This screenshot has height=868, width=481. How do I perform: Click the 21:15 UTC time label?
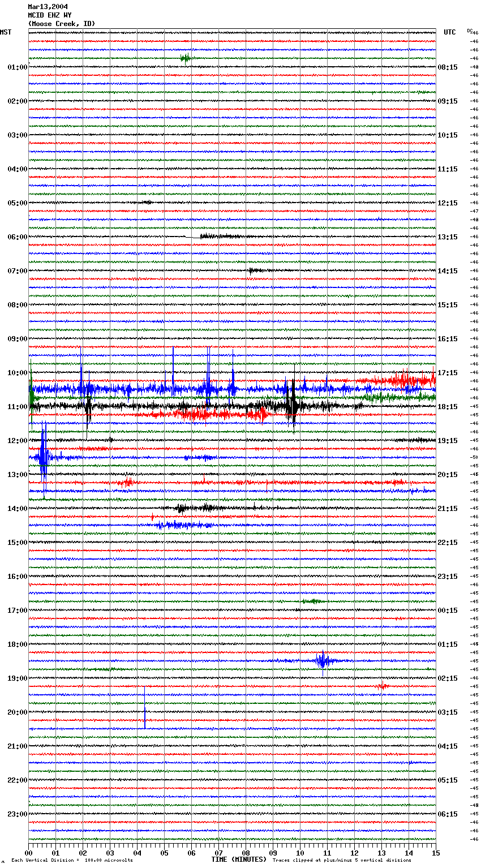[x=448, y=509]
